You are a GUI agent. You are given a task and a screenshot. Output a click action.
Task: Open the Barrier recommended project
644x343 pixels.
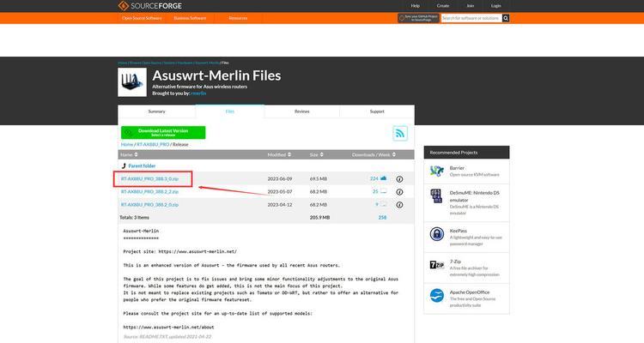pyautogui.click(x=457, y=168)
